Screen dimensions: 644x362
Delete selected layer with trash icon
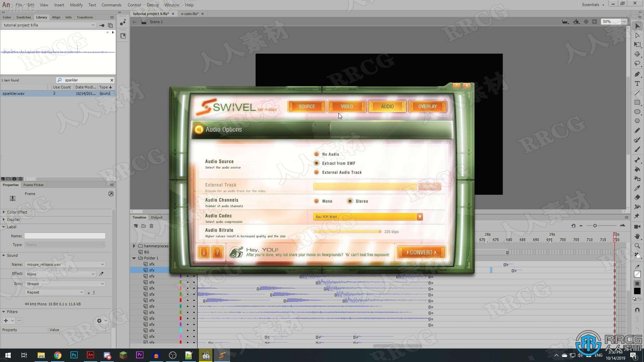(x=152, y=226)
